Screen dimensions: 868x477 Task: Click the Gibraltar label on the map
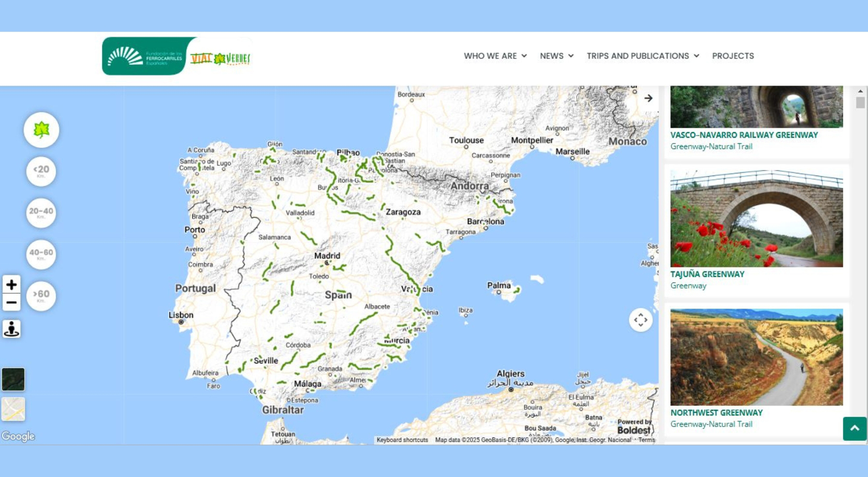point(283,410)
